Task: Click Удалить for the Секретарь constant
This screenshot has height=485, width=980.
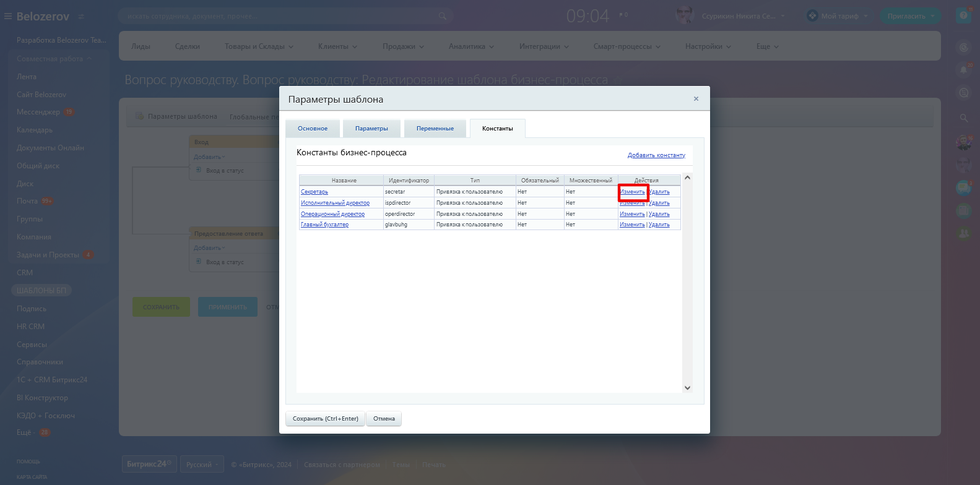Action: click(659, 192)
